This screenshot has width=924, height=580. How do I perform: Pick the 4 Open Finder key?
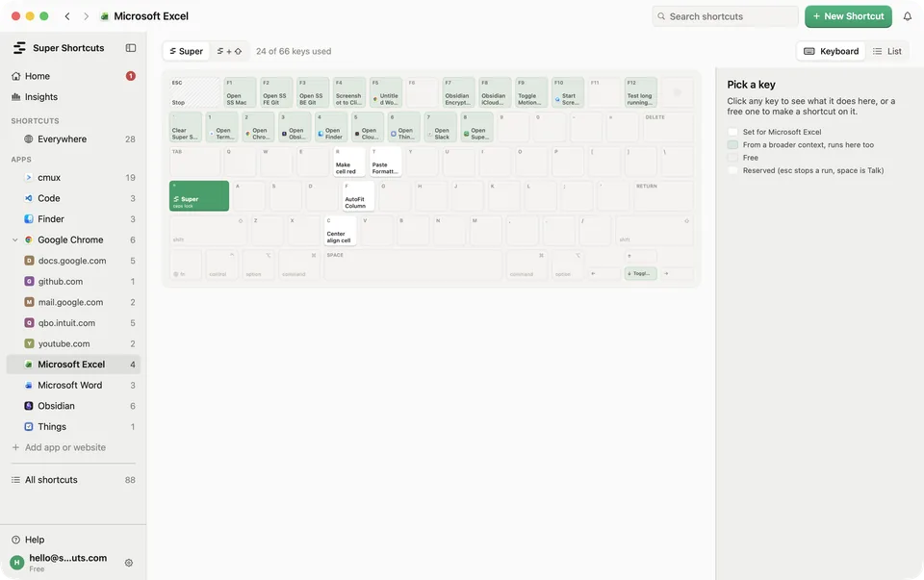pos(330,127)
